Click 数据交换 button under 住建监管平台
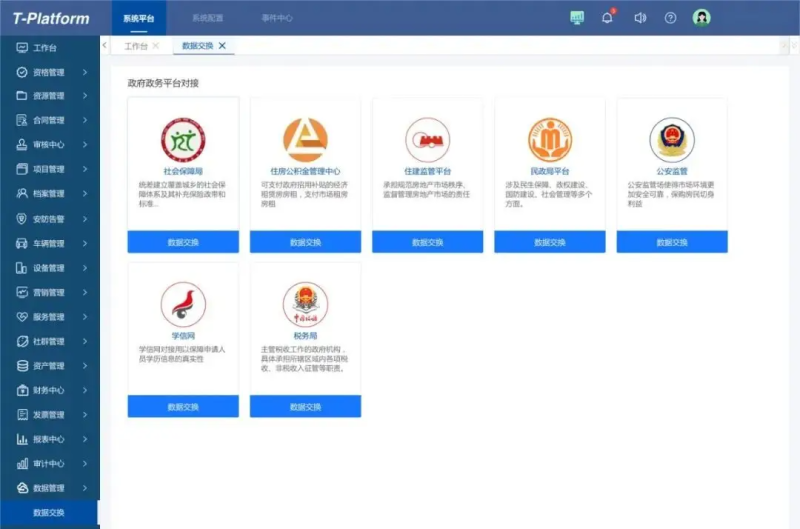The height and width of the screenshot is (529, 800). coord(428,242)
